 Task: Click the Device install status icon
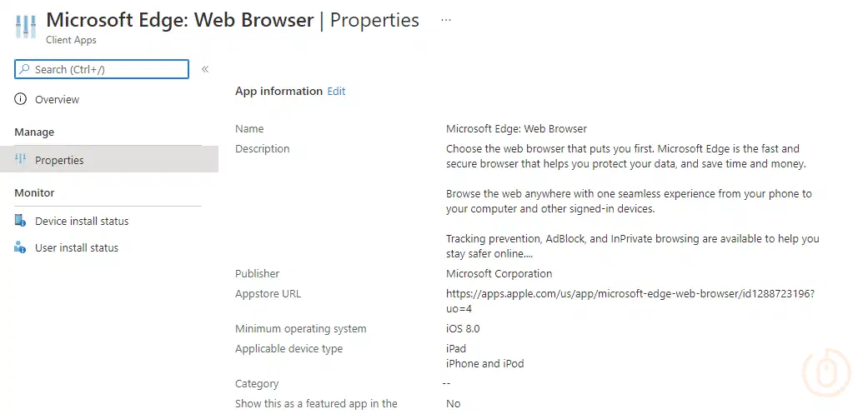click(x=21, y=222)
